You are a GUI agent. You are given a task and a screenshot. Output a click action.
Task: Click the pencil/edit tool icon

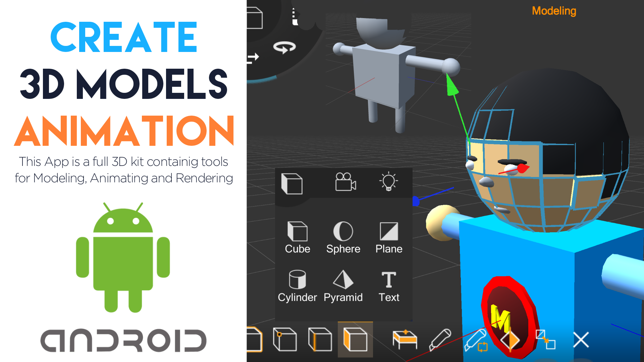(x=438, y=339)
